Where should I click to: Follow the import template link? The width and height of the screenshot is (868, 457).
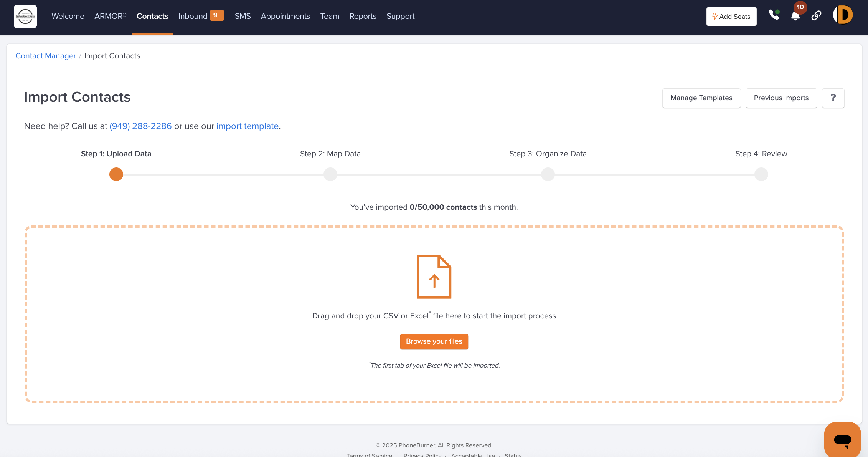click(x=247, y=126)
